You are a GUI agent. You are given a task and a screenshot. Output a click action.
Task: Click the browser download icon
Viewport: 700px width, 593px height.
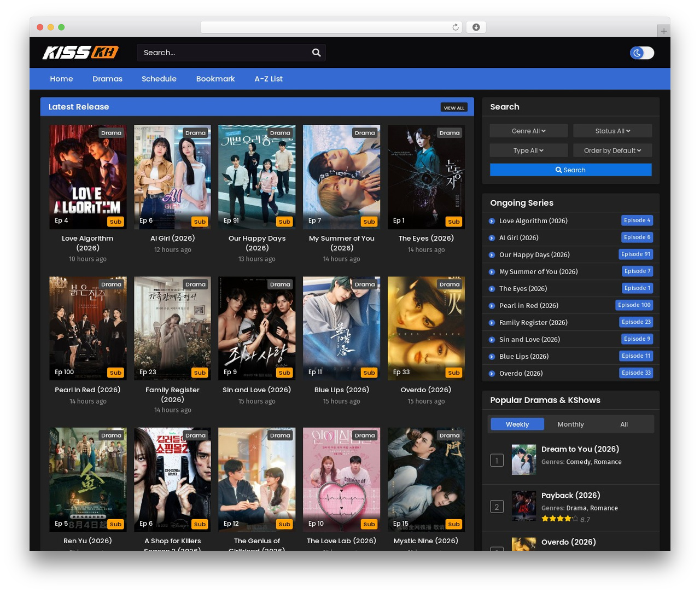476,27
